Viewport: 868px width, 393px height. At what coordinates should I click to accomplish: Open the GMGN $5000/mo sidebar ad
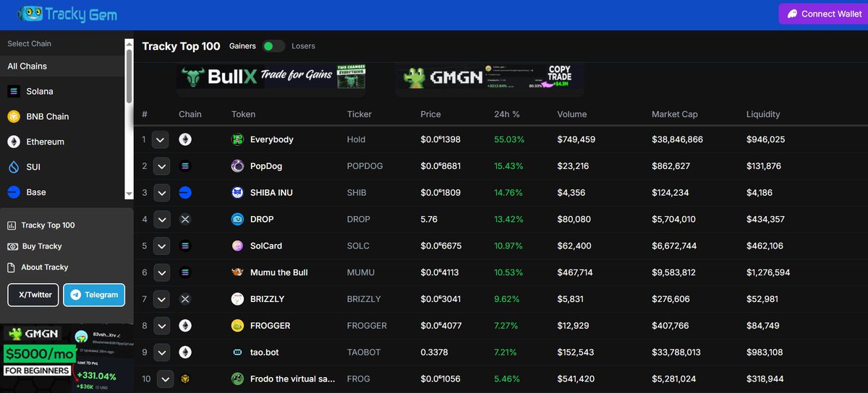(x=67, y=359)
